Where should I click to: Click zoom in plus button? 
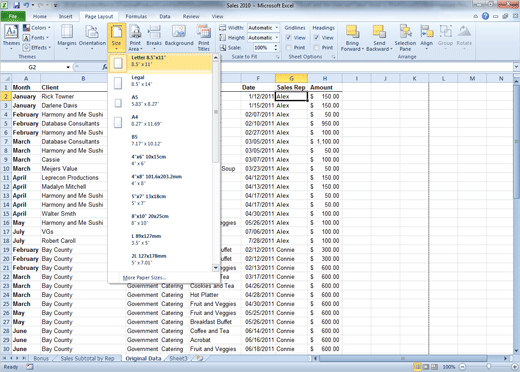tap(514, 367)
